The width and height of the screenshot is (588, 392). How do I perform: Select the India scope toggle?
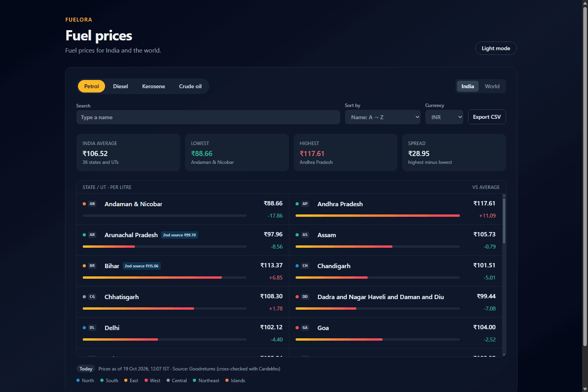(468, 86)
